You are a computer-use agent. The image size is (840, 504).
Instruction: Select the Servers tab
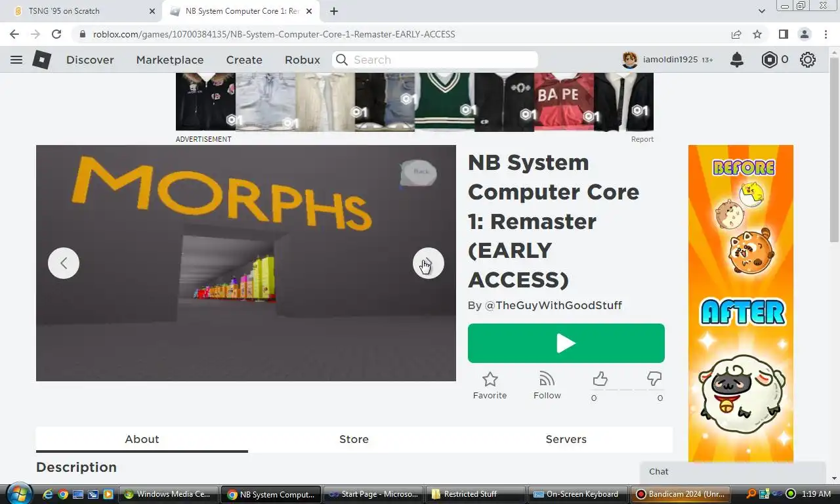pos(566,439)
